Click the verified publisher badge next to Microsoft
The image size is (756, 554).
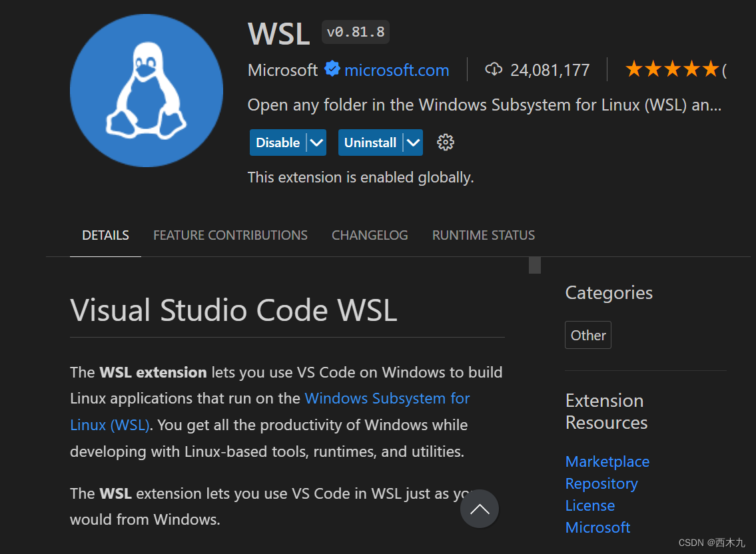pyautogui.click(x=332, y=69)
